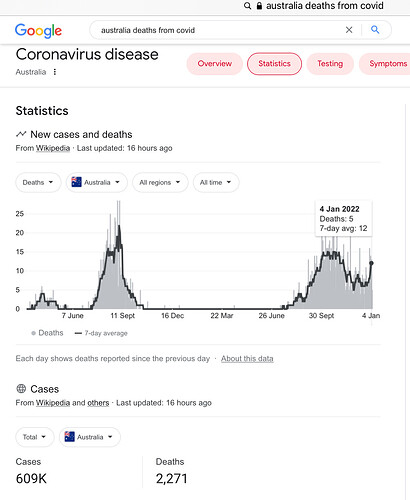Click the 4 Jan data point on chart
The height and width of the screenshot is (500, 410).
pyautogui.click(x=372, y=263)
